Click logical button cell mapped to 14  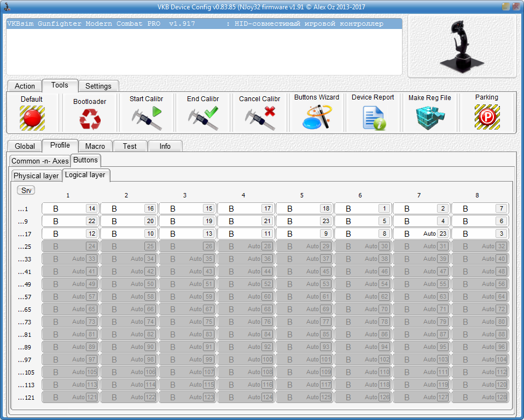tap(70, 208)
